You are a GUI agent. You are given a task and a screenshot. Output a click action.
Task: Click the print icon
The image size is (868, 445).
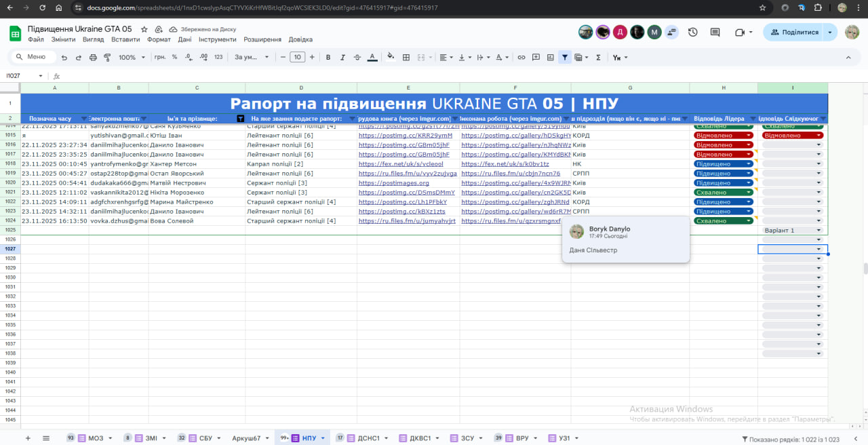[x=93, y=58]
